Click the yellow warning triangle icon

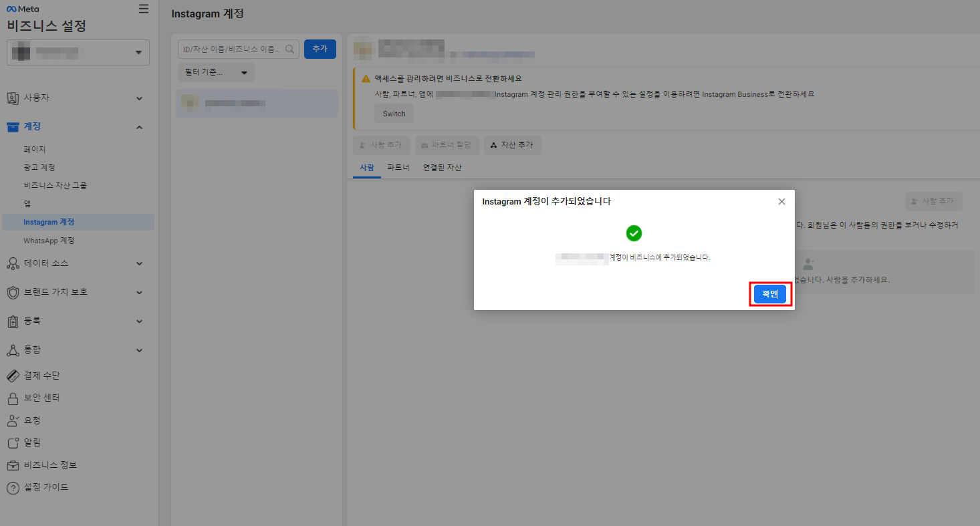tap(366, 79)
